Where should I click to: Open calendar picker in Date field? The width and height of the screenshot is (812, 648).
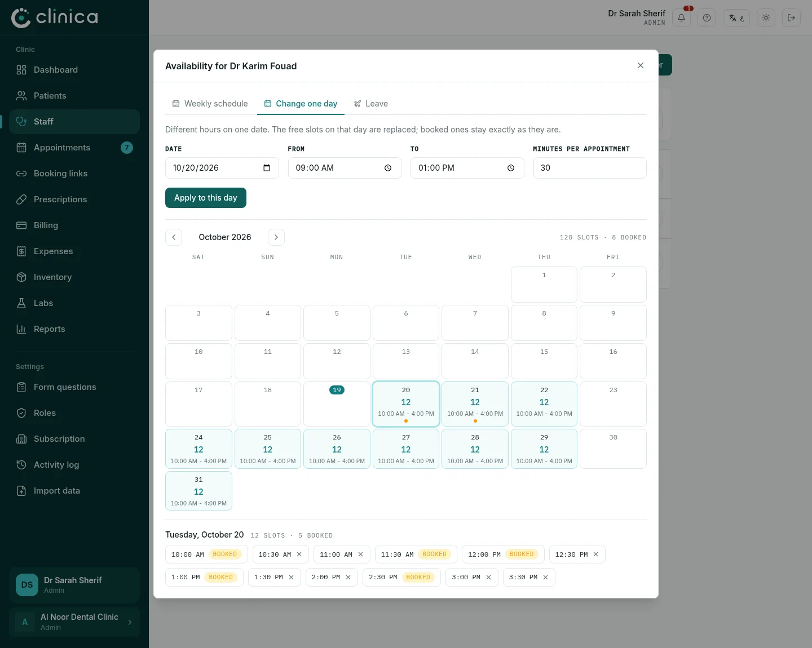click(267, 168)
